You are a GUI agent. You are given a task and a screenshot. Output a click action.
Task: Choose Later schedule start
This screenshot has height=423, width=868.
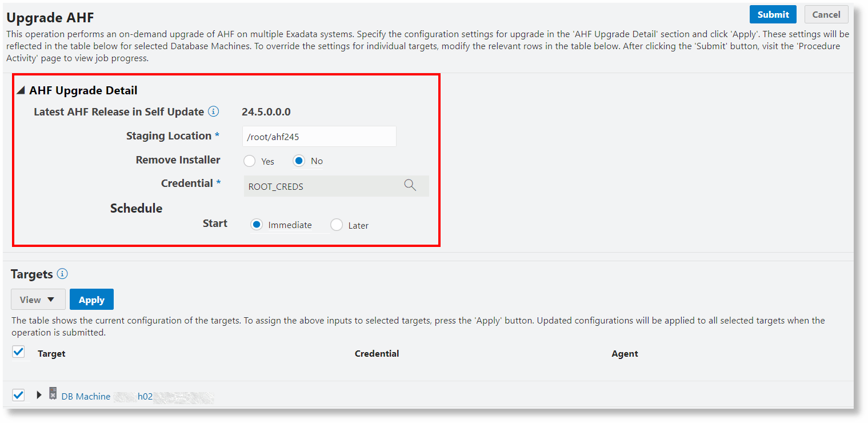click(337, 225)
